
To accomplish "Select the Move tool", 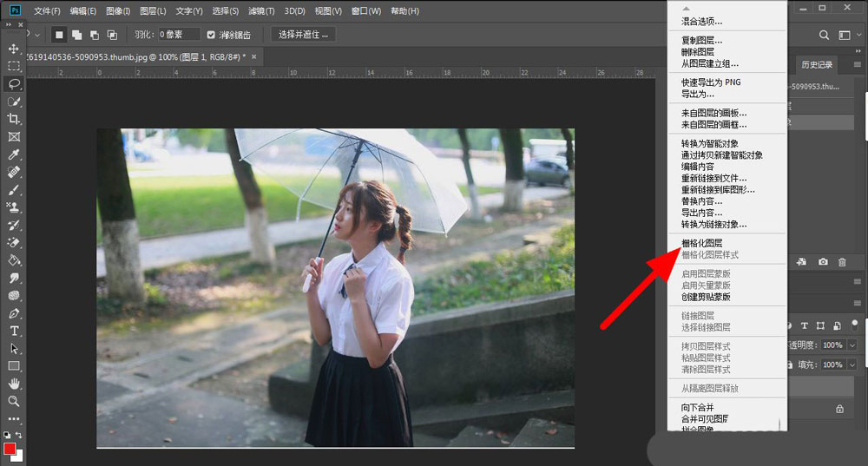I will (14, 49).
